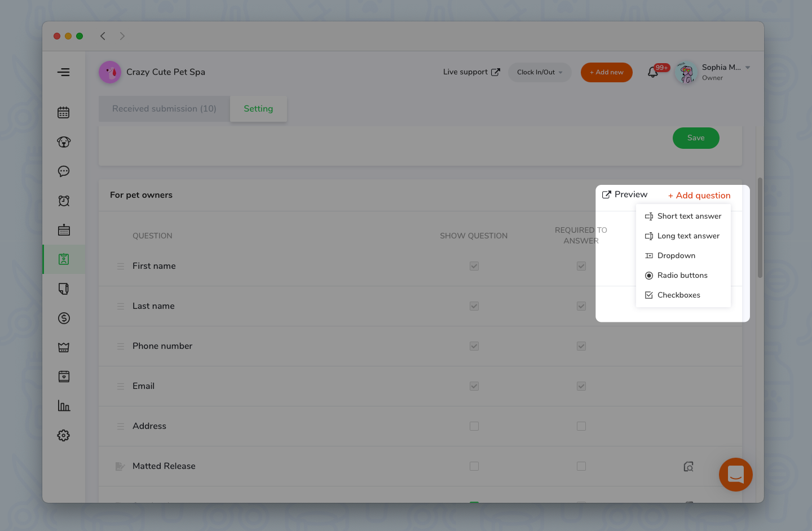Select the Setting tab

[258, 109]
